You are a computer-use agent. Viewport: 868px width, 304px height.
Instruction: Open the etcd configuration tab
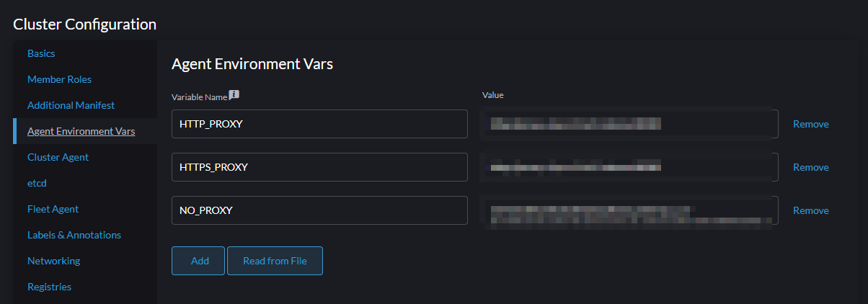(x=37, y=183)
